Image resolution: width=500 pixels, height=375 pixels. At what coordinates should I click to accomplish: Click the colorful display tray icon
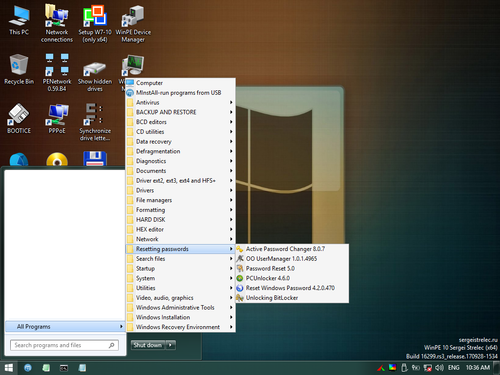click(x=392, y=367)
